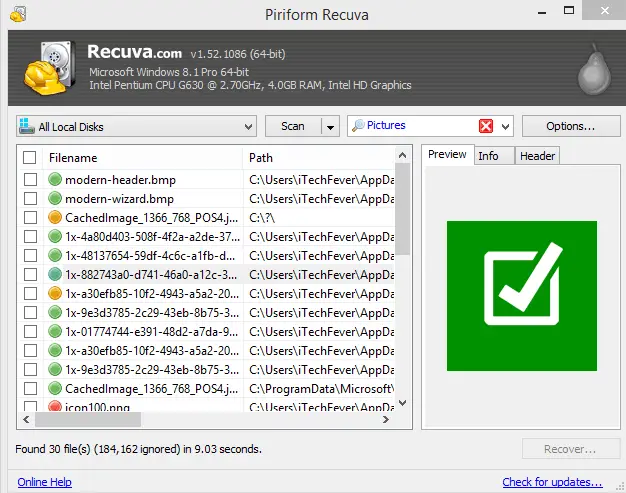Click the Scan button
The height and width of the screenshot is (493, 626).
(x=293, y=126)
